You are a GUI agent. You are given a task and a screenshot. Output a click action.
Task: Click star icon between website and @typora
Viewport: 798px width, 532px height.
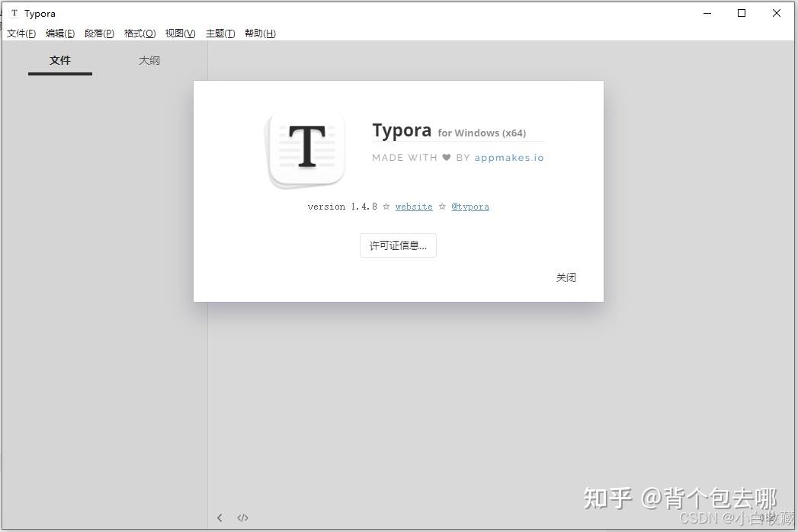[442, 207]
